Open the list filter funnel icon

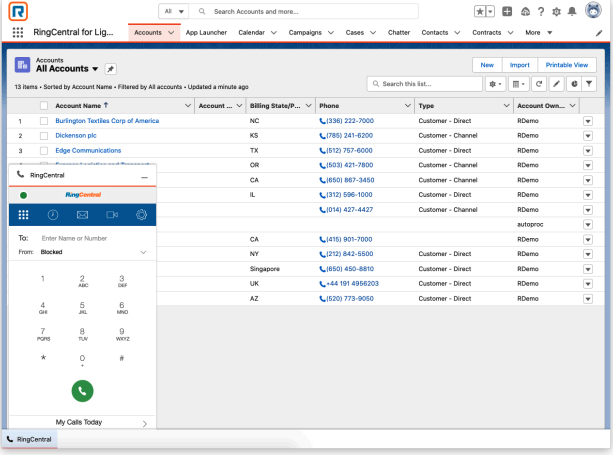[x=589, y=84]
